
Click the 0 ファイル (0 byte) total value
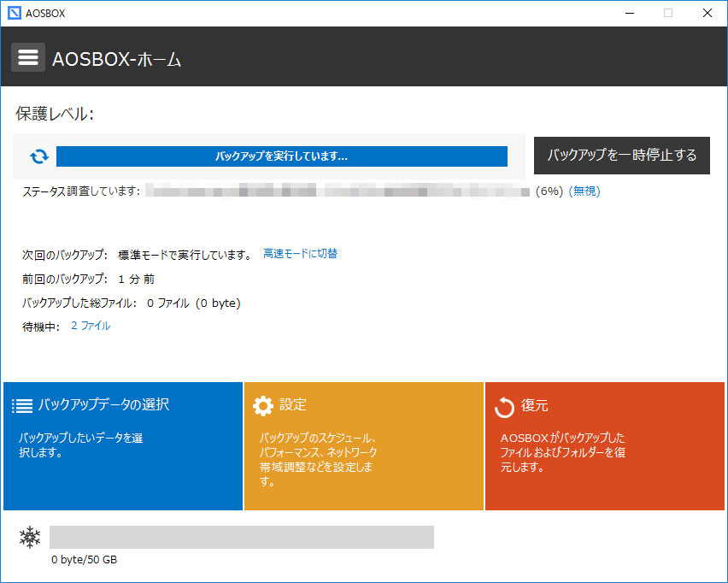pos(194,303)
